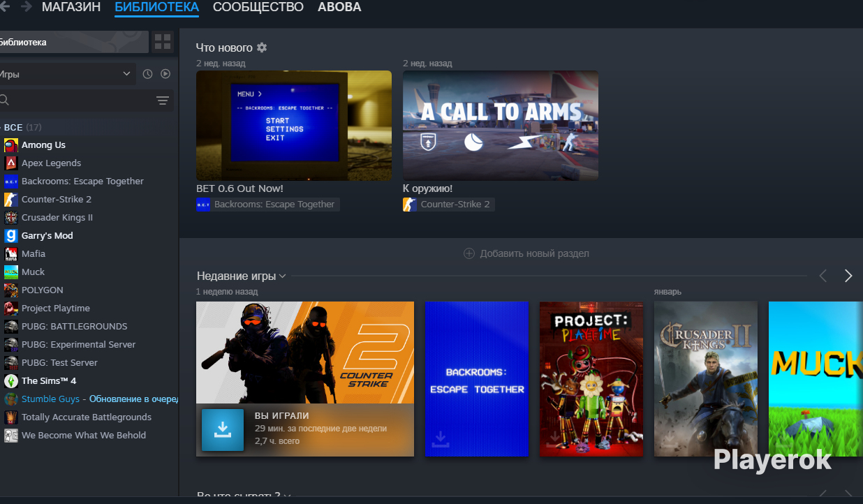The height and width of the screenshot is (504, 863).
Task: Go forward with the right arrow
Action: tap(27, 7)
